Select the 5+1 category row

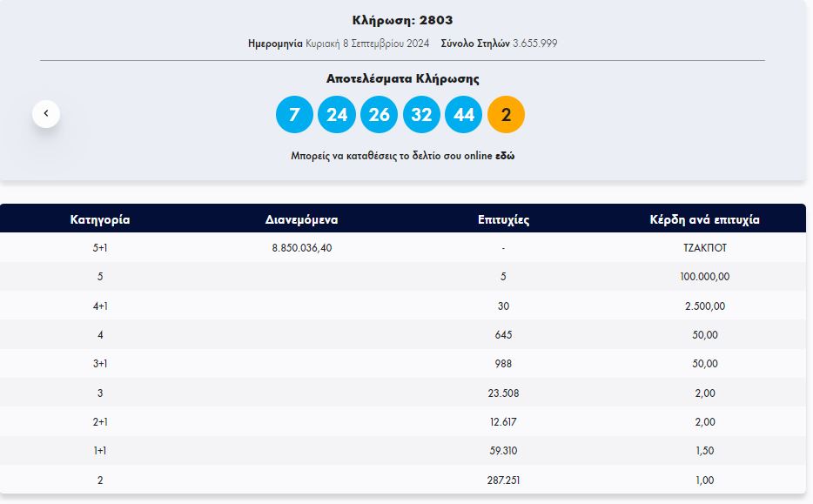click(x=100, y=247)
